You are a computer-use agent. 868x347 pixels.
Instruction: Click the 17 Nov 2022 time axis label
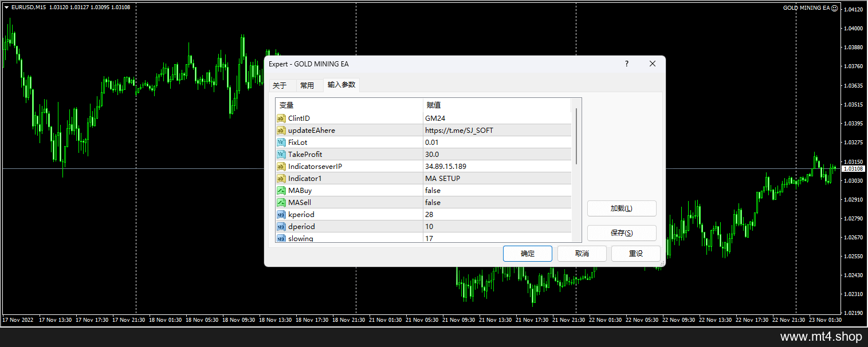tap(18, 320)
